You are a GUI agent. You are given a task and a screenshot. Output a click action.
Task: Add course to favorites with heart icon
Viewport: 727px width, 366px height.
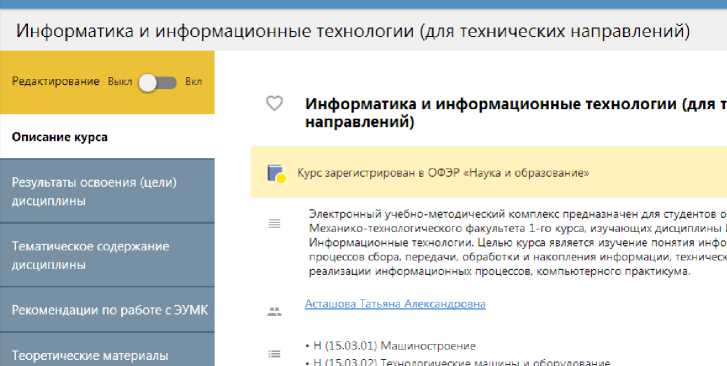click(x=274, y=103)
